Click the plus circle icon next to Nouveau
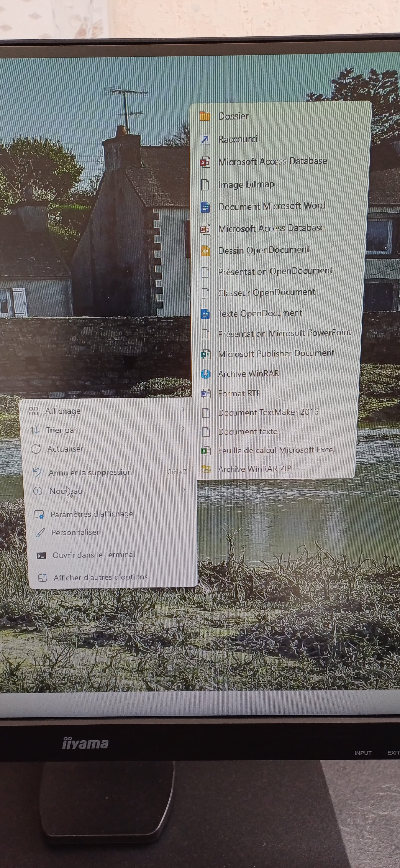400x868 pixels. click(38, 491)
